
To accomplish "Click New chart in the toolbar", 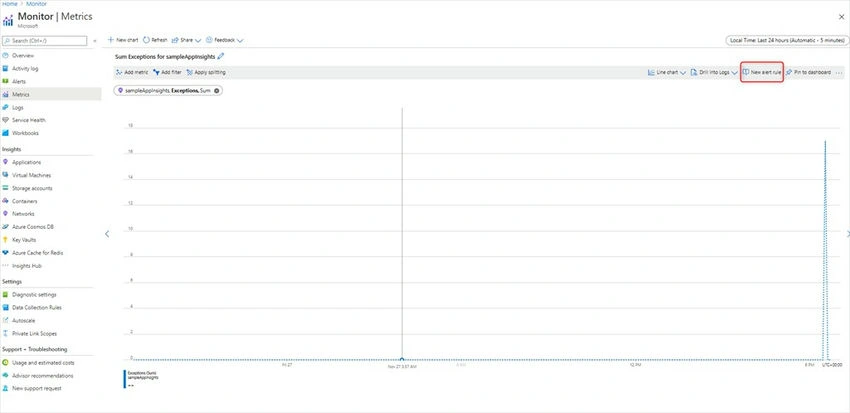I will point(123,40).
